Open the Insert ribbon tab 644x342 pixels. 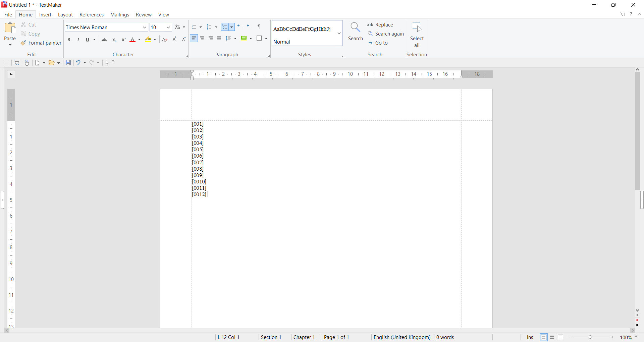(45, 15)
